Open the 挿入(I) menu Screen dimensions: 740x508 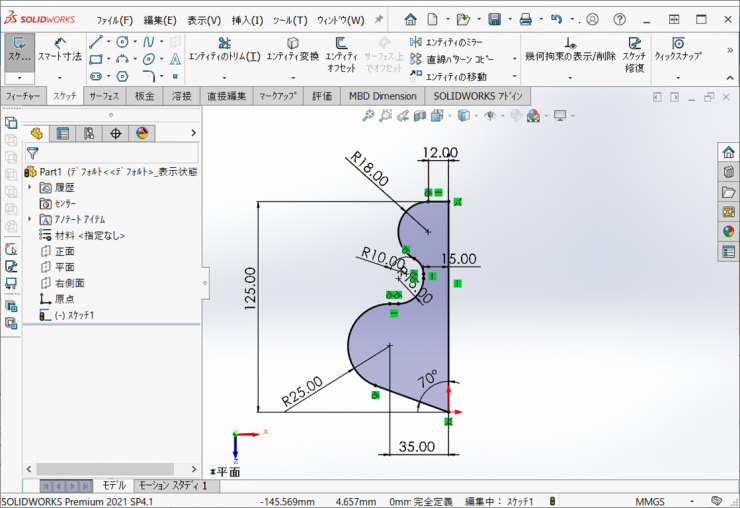[247, 20]
